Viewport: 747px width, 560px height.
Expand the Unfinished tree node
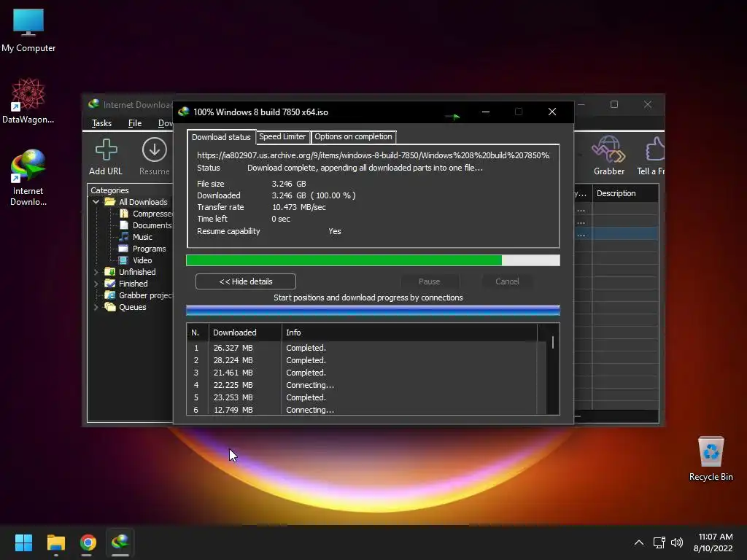tap(96, 272)
